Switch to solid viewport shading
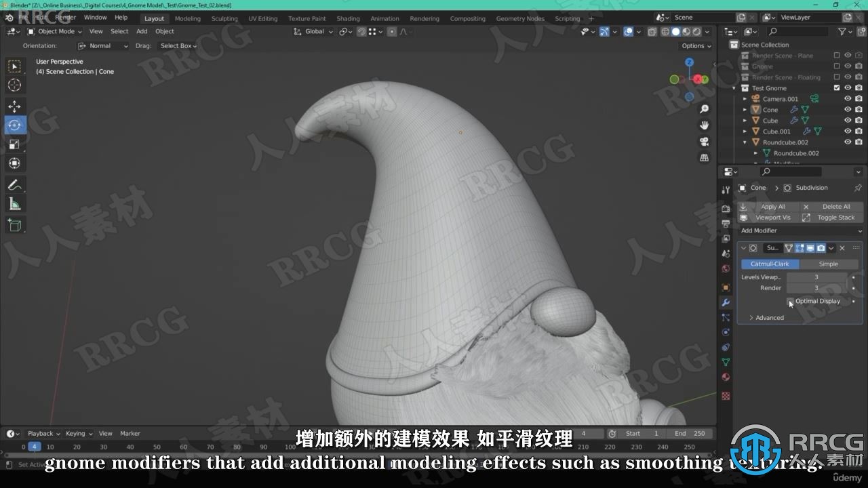 coord(675,32)
